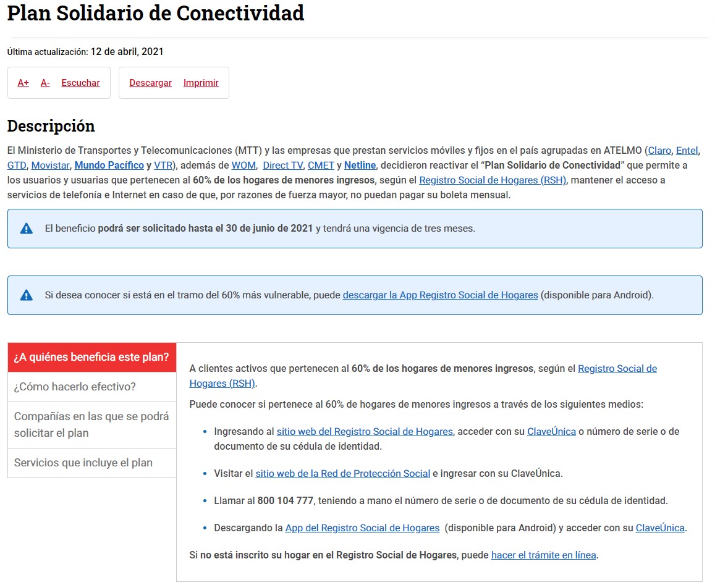Open the descargar la App Registro Social link
Viewport: 728px width, 585px height.
pos(440,295)
